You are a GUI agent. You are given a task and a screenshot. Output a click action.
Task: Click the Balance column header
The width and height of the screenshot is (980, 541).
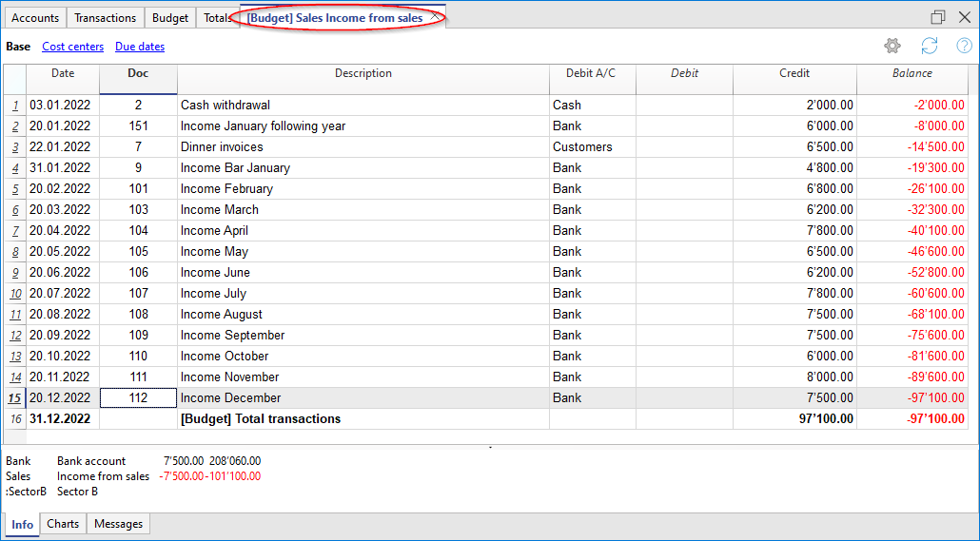tap(911, 73)
